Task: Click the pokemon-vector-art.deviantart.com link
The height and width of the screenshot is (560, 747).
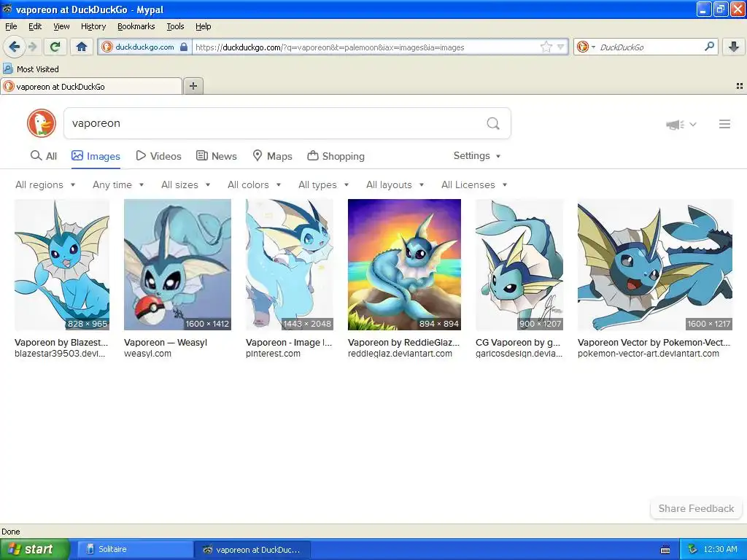Action: [x=649, y=354]
